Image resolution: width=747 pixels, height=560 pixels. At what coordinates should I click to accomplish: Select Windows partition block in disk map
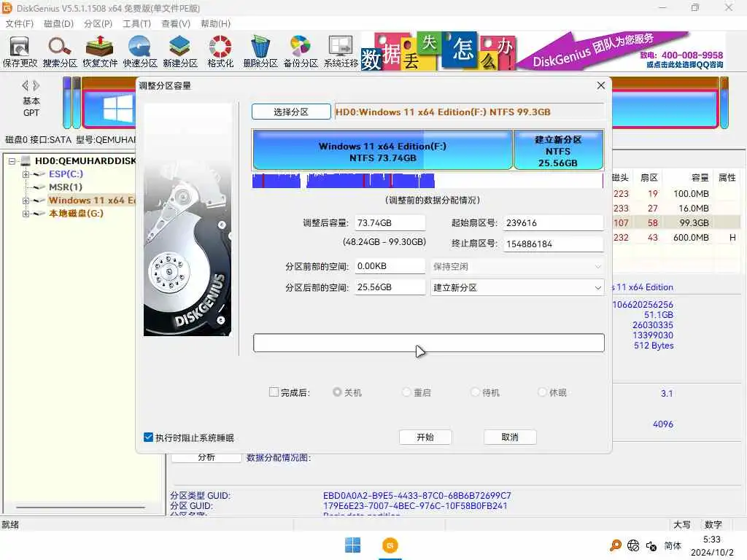coord(109,109)
